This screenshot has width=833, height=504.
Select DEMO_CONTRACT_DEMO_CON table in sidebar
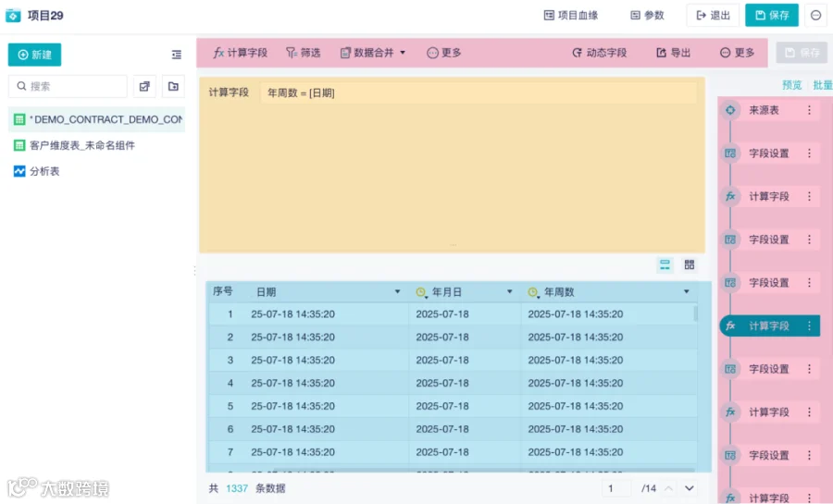(96, 119)
